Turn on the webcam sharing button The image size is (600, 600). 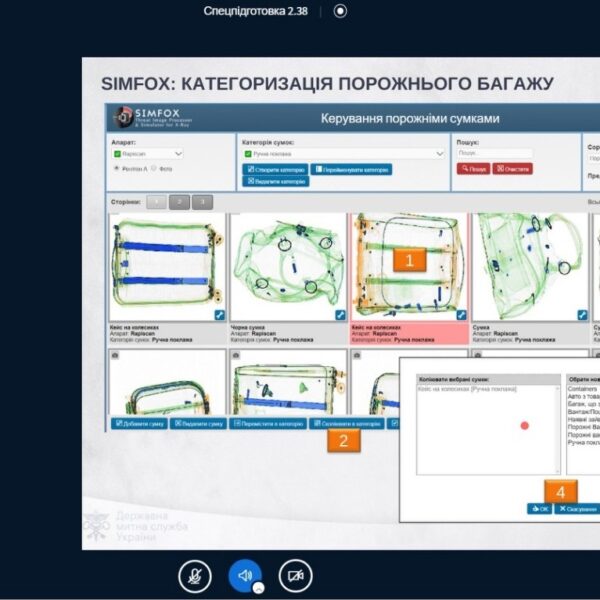[x=295, y=576]
